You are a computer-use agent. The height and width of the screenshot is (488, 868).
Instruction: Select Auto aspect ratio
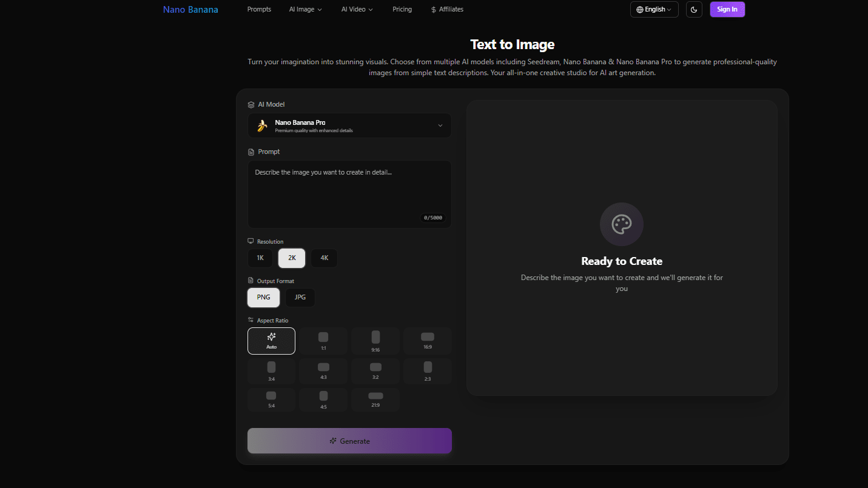coord(271,341)
